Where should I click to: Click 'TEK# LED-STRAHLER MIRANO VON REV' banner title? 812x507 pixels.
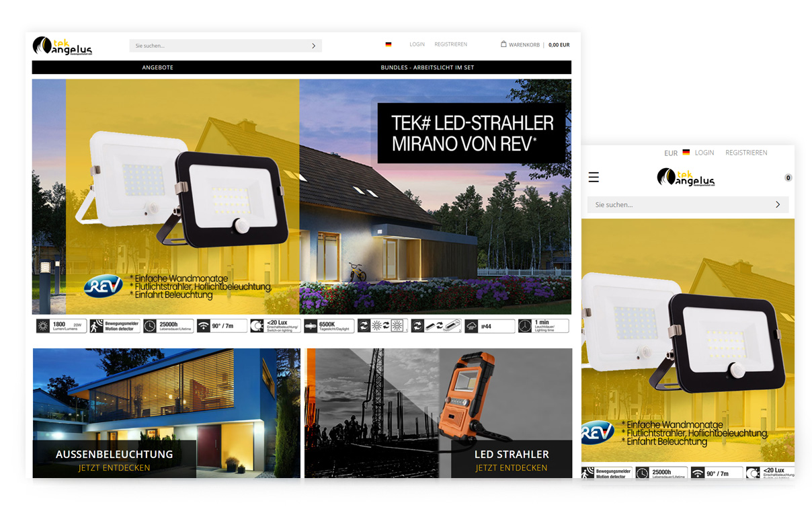tap(472, 133)
